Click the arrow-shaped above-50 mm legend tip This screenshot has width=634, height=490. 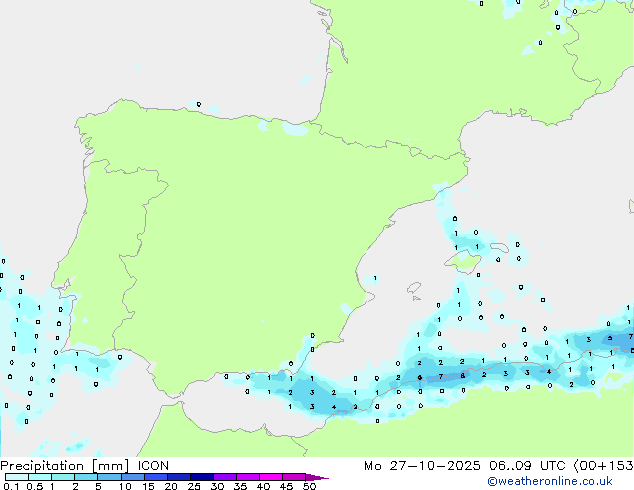point(317,477)
